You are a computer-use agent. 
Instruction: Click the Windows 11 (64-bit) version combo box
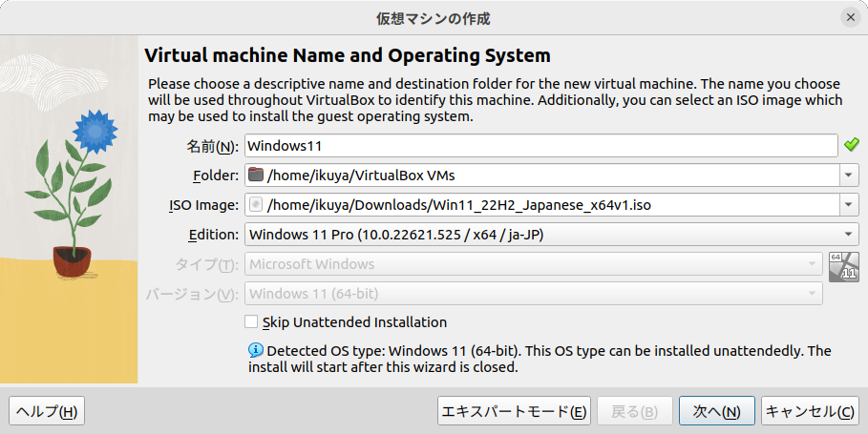[x=534, y=294]
